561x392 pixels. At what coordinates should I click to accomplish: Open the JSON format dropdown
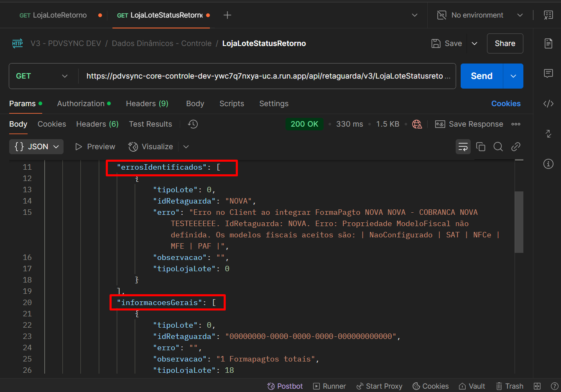[36, 147]
